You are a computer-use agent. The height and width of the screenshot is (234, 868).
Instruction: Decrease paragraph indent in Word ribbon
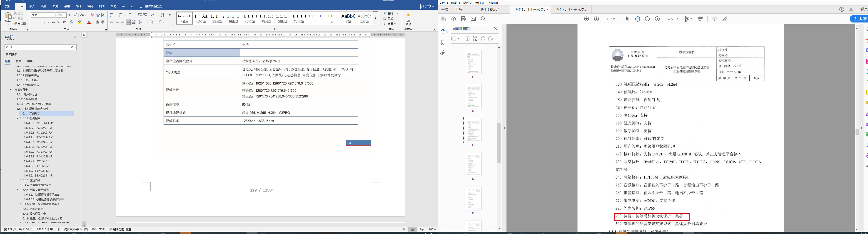pyautogui.click(x=140, y=15)
